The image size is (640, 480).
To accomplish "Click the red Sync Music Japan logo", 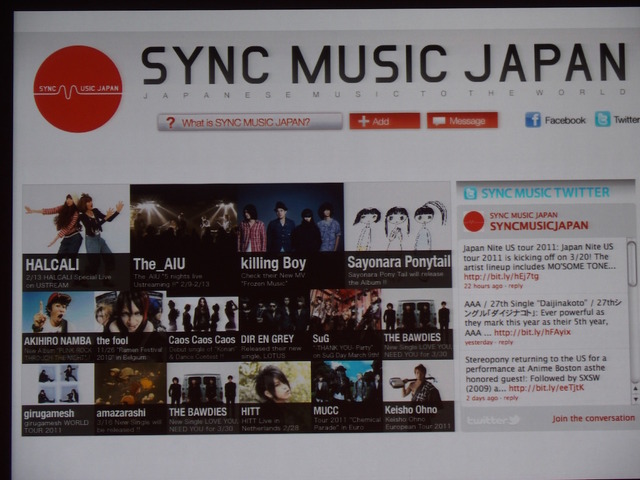I will click(77, 89).
